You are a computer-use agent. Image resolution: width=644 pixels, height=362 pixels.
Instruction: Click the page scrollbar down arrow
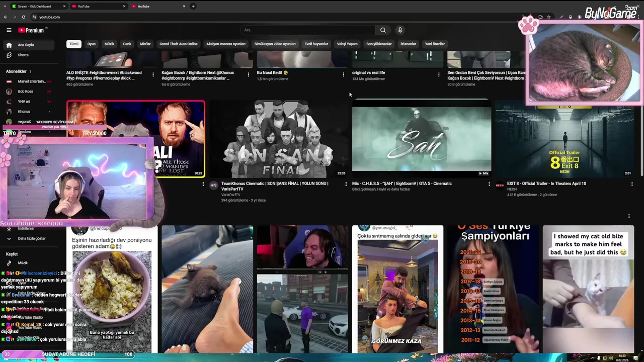[x=641, y=350]
